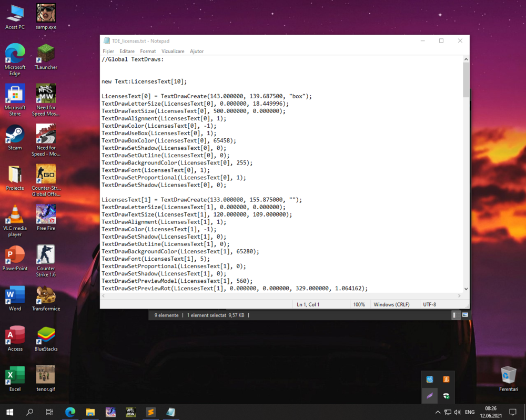Image resolution: width=526 pixels, height=420 pixels.
Task: Click the purple feather tray icon
Action: (x=430, y=396)
